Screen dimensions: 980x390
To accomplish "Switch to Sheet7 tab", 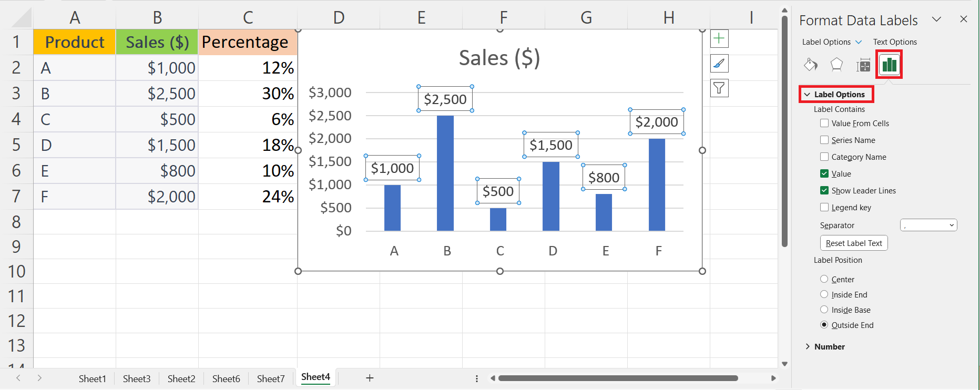I will [271, 378].
